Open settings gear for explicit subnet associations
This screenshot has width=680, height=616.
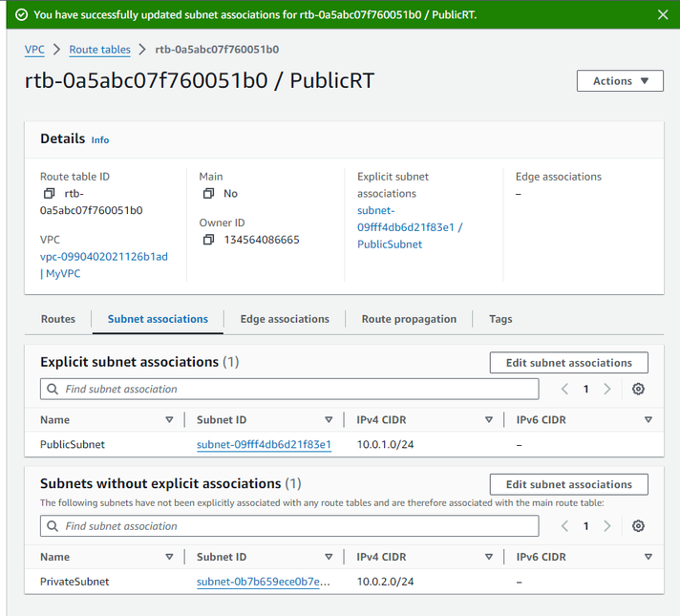point(638,389)
